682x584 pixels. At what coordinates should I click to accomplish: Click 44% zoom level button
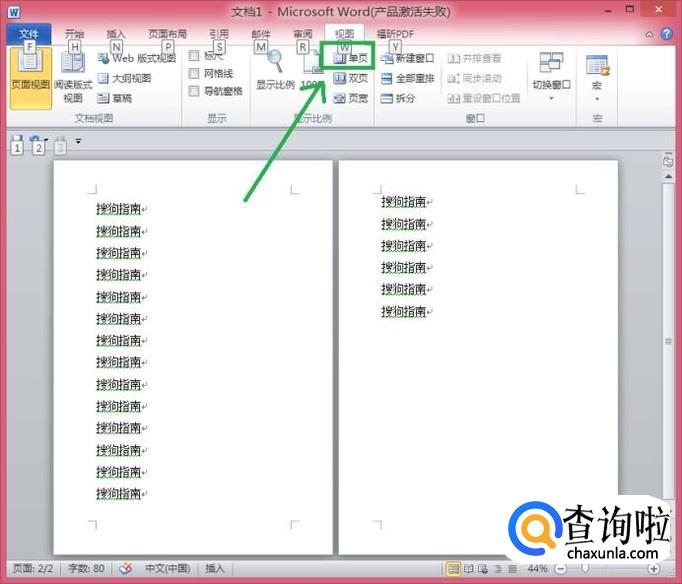(x=538, y=568)
